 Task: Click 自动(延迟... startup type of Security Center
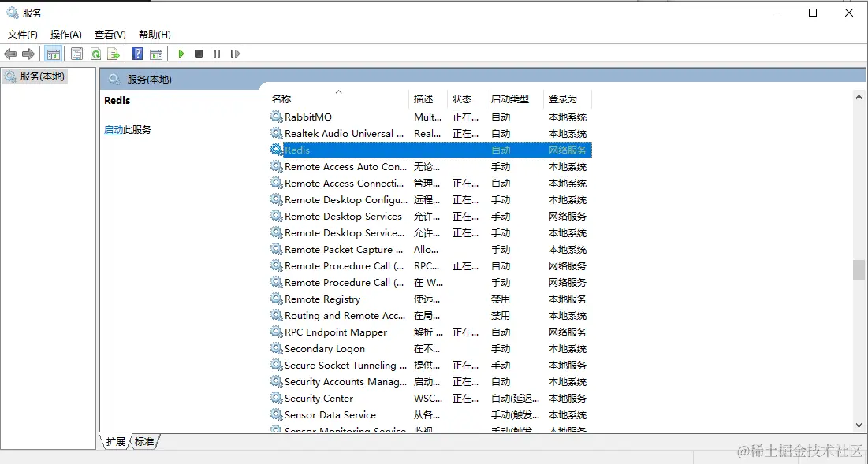[515, 398]
